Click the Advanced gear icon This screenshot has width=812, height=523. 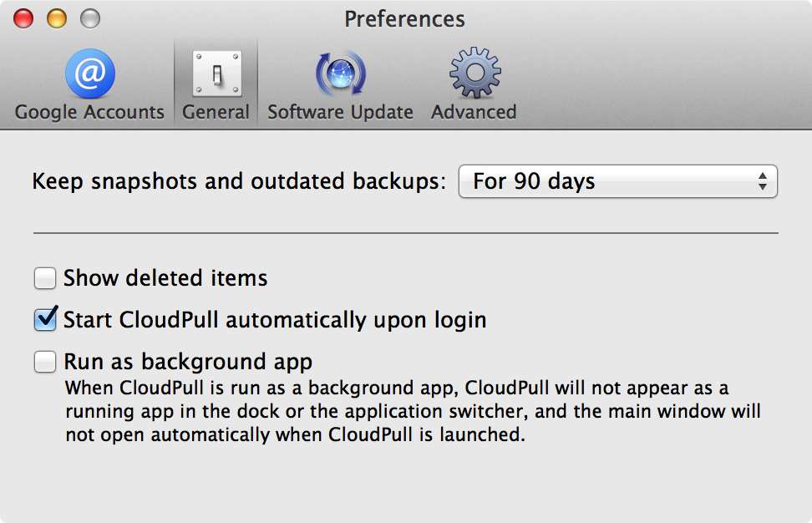[475, 73]
